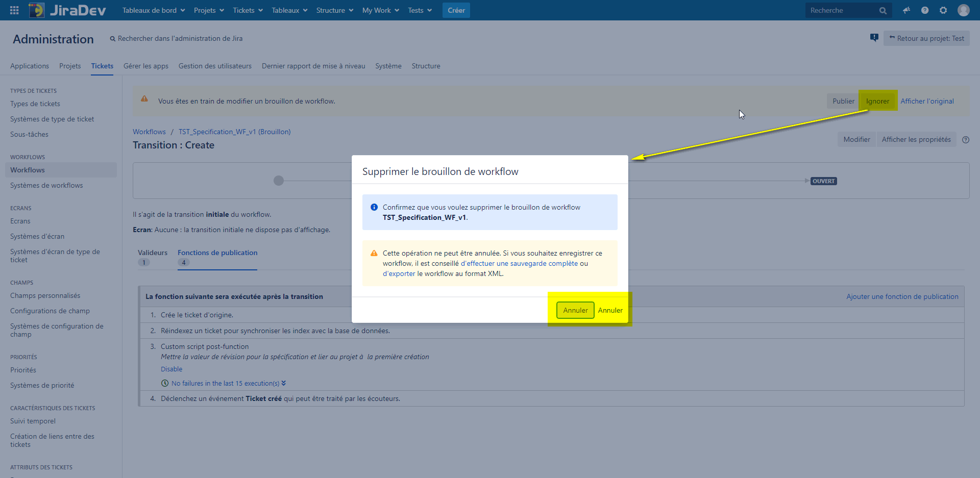This screenshot has width=980, height=478.
Task: Click the help icon next to Afficher les propriétés
Action: (x=966, y=140)
